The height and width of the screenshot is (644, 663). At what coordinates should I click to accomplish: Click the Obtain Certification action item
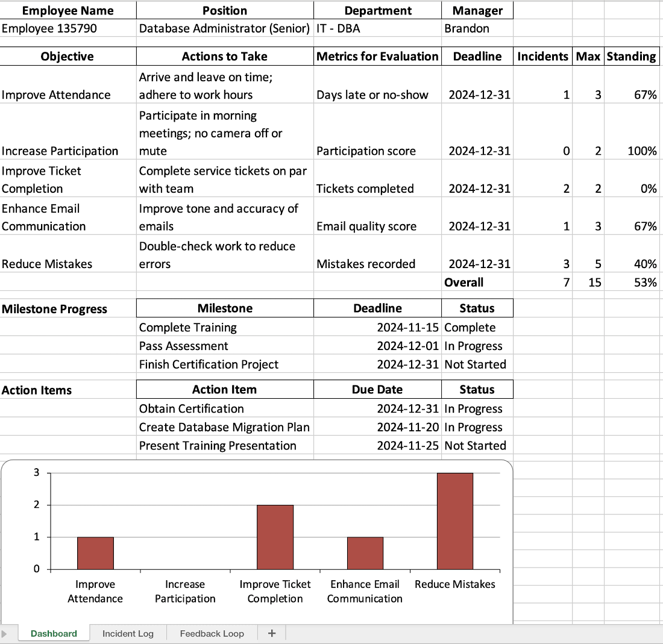click(225, 408)
